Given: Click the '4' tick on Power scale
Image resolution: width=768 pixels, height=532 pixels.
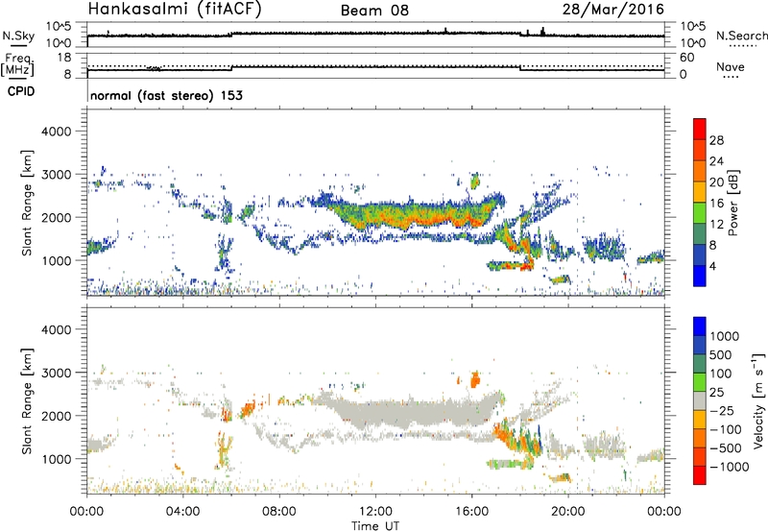Looking at the screenshot, I should pyautogui.click(x=713, y=266).
